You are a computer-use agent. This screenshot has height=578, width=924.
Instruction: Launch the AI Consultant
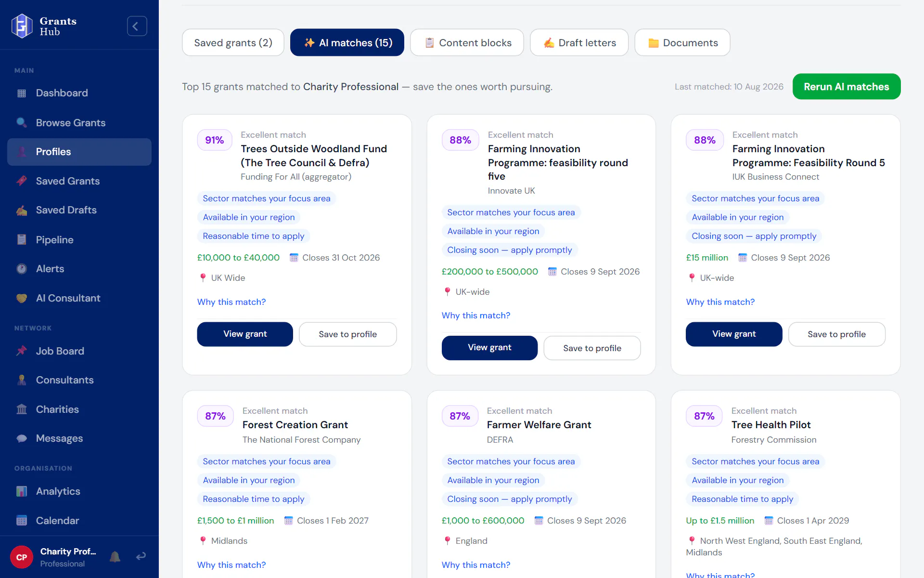(79, 298)
